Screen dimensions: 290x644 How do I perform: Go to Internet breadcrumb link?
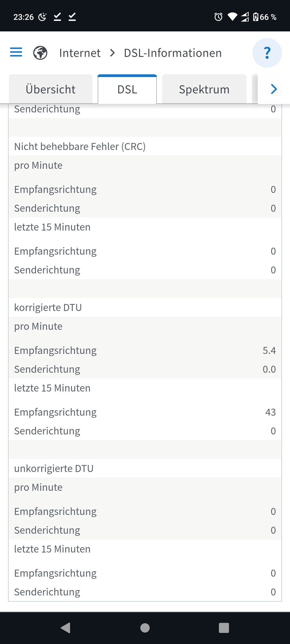pyautogui.click(x=80, y=53)
